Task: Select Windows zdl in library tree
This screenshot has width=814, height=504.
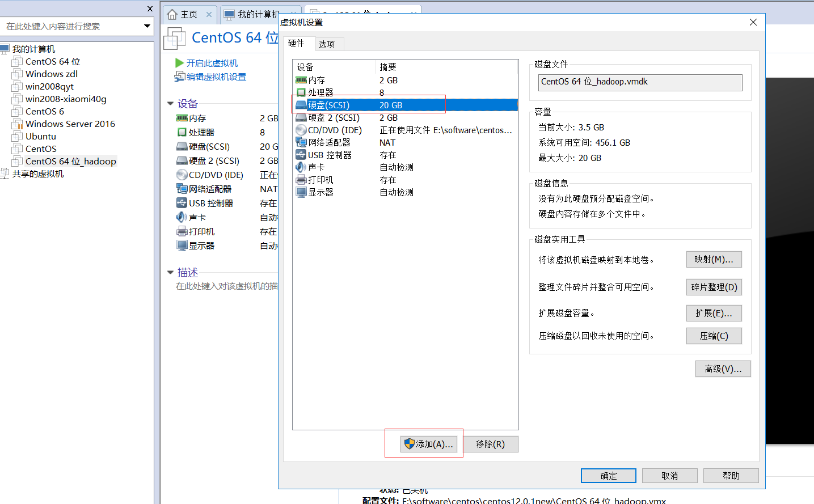Action: point(52,74)
